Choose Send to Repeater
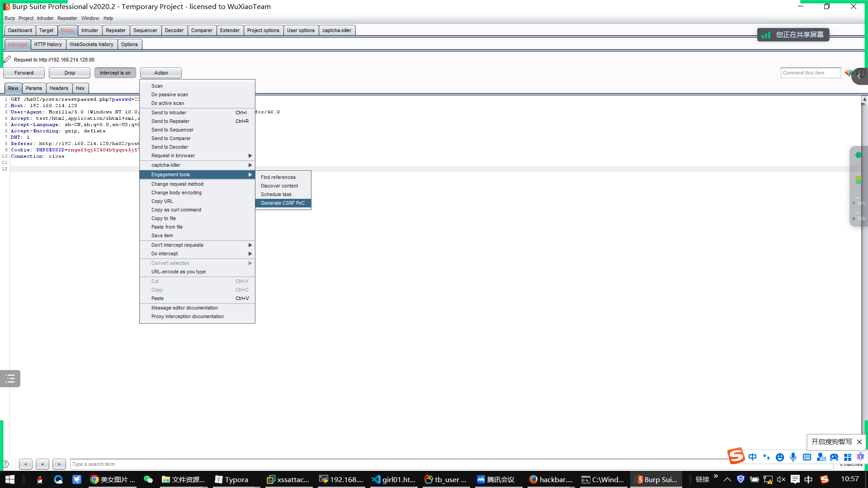 tap(197, 121)
